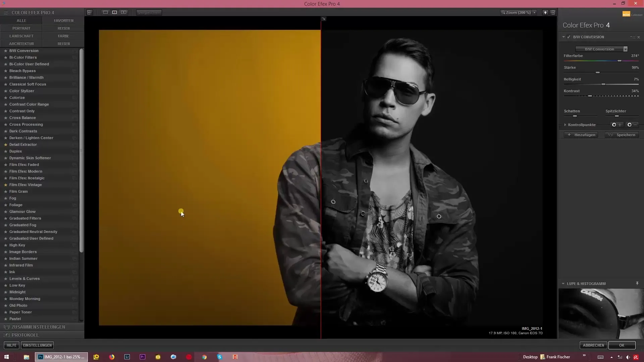Screen dimensions: 644x362
Task: Hide the left filter panel
Action: 90,12
